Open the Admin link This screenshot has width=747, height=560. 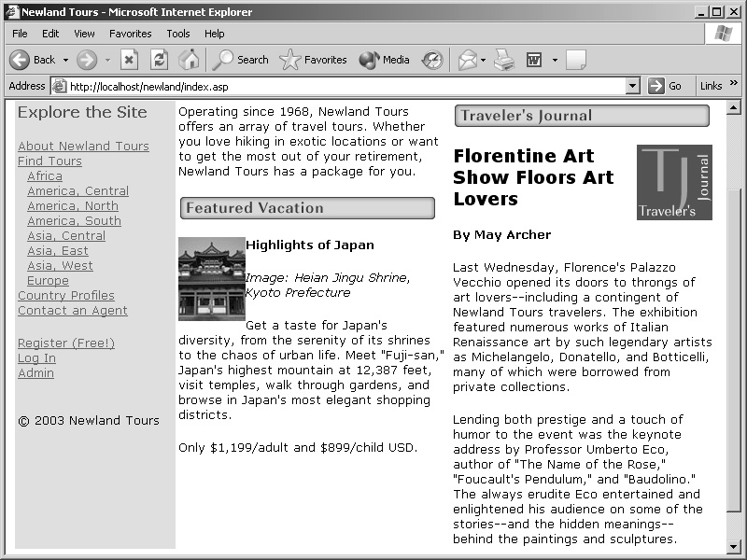pyautogui.click(x=35, y=373)
